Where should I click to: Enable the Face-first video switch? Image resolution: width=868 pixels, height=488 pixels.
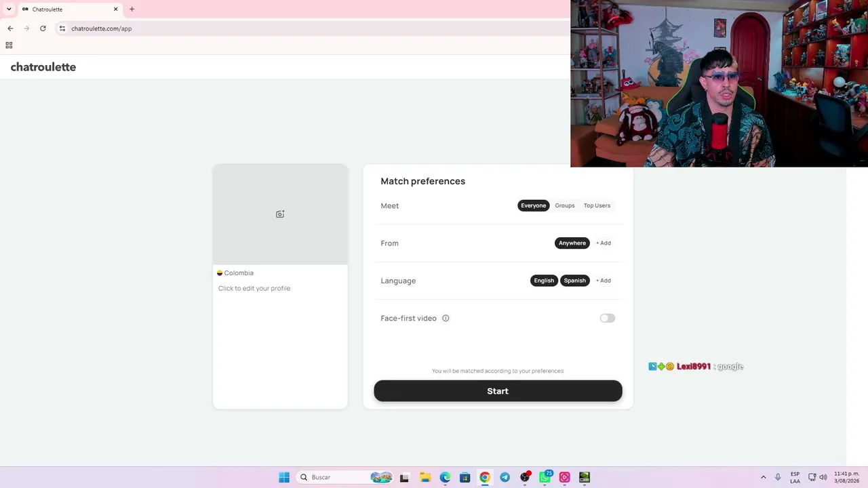[x=607, y=318]
